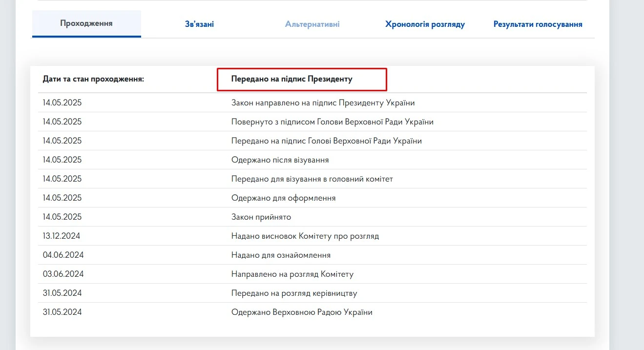Screen dimensions: 644x350
Task: Click Направлено на розгляд Комітету entry
Action: [292, 274]
